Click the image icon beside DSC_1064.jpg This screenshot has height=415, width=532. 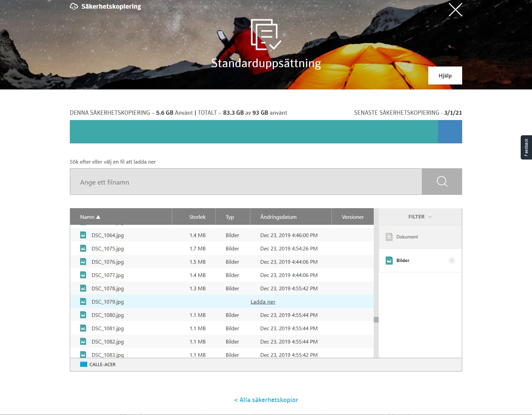tap(83, 235)
